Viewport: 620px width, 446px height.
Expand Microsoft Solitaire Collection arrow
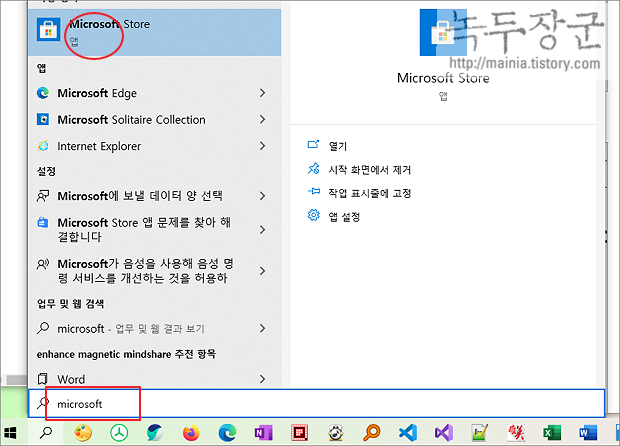[x=262, y=119]
